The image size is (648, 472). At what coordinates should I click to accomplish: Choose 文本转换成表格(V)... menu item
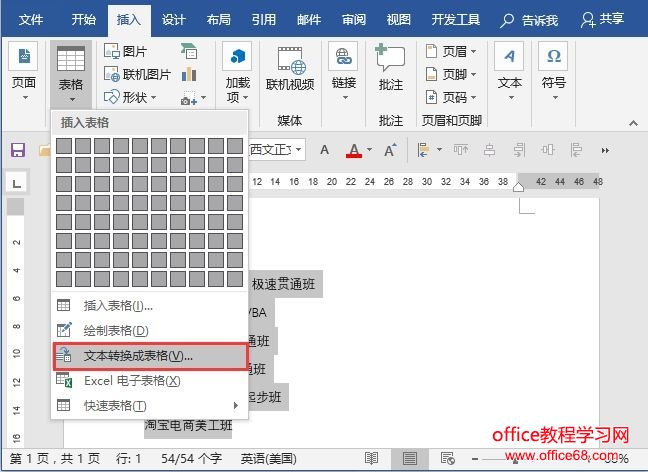(x=150, y=356)
